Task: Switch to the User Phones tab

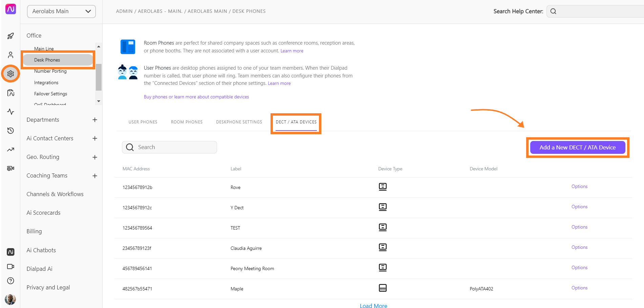Action: (143, 122)
